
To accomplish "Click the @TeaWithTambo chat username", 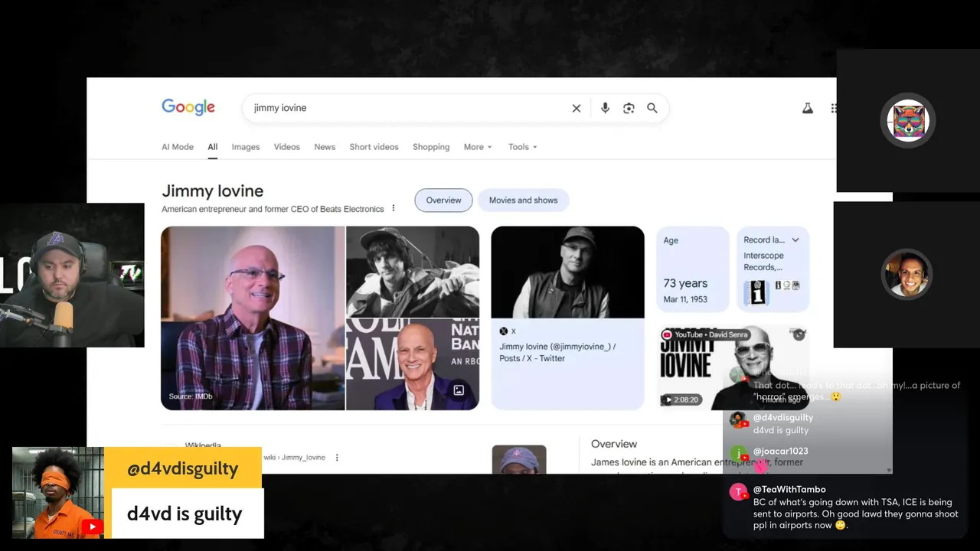I will pos(789,489).
